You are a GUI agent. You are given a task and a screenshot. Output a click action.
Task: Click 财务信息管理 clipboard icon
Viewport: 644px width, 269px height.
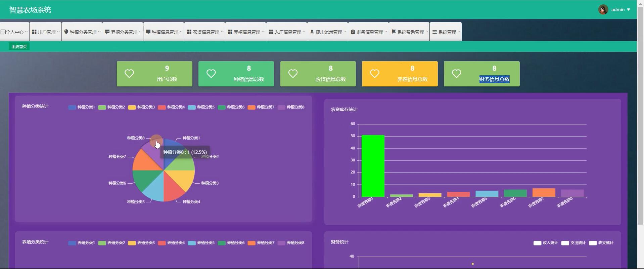(x=353, y=32)
